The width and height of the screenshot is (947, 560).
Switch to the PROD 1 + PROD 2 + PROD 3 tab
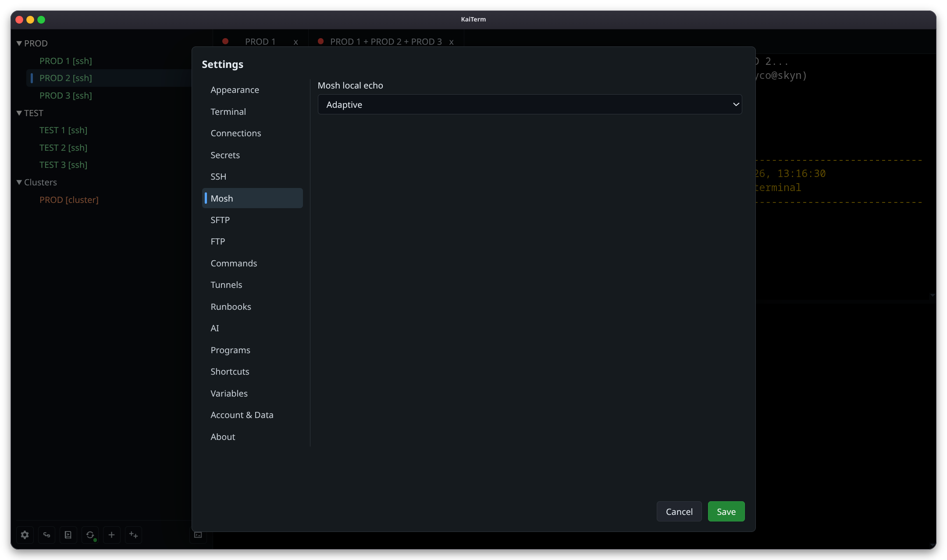click(386, 42)
